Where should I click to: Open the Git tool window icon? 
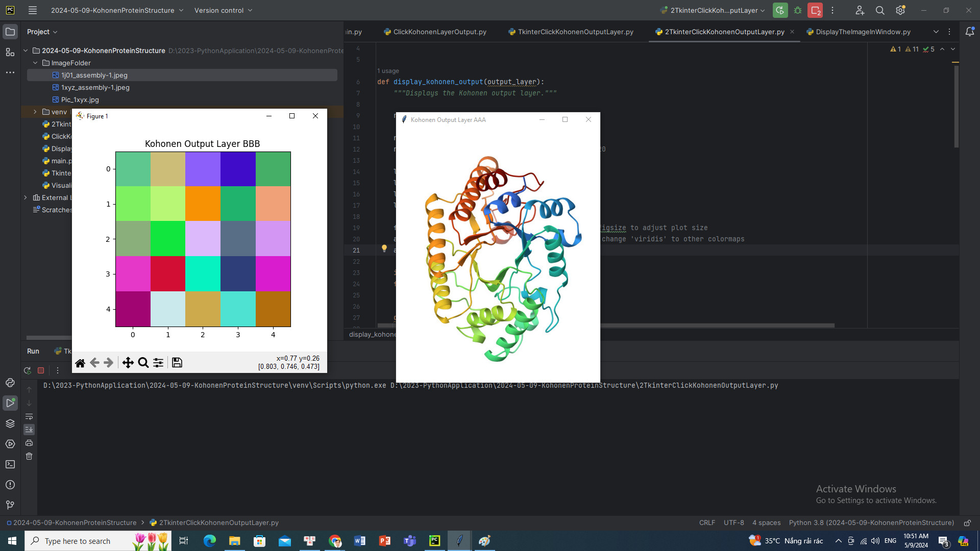click(10, 505)
